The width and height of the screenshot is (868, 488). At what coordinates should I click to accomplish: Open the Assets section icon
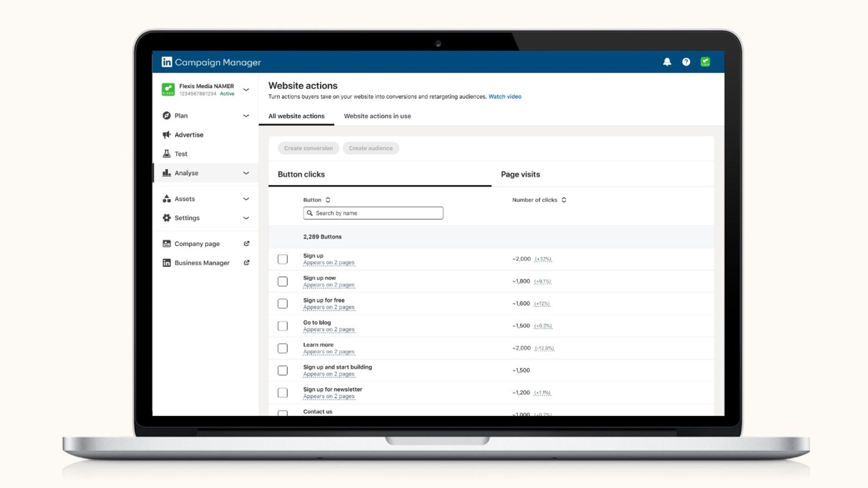click(x=166, y=199)
